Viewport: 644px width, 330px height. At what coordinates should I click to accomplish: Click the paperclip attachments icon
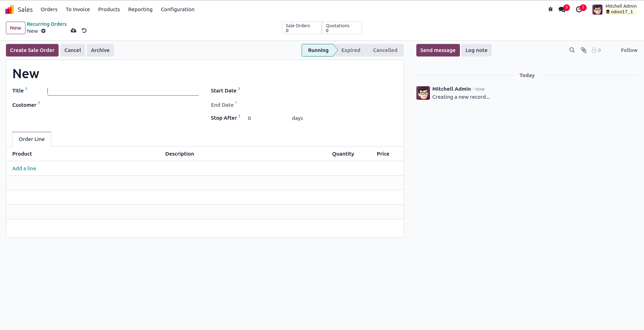(584, 50)
